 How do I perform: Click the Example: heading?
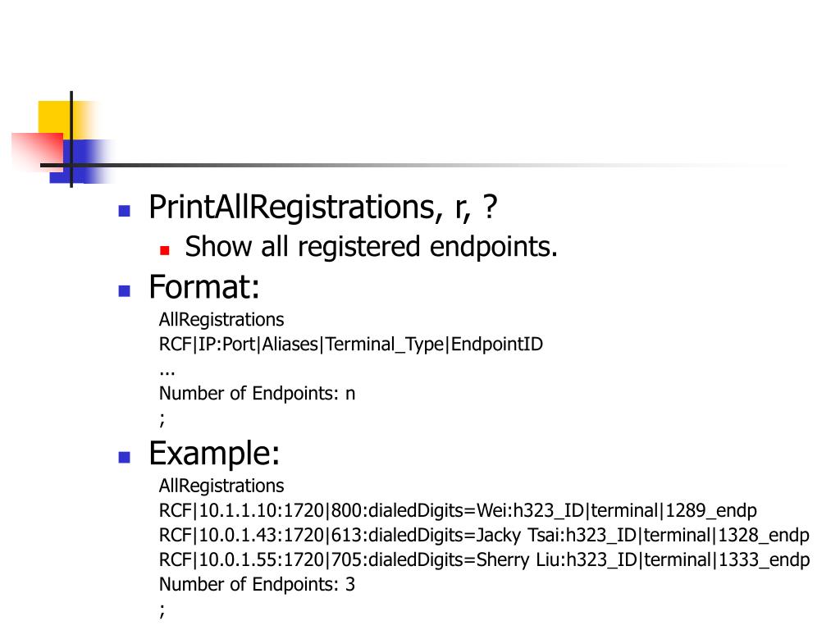pyautogui.click(x=214, y=454)
